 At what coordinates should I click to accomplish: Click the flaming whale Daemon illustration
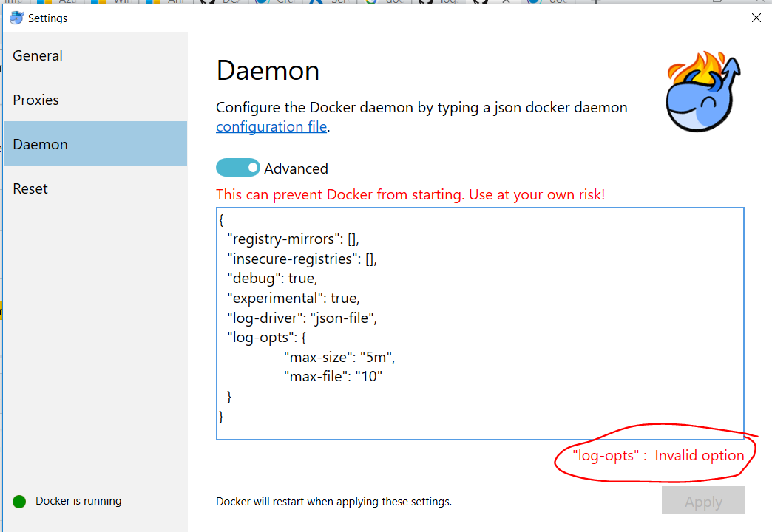(x=703, y=92)
